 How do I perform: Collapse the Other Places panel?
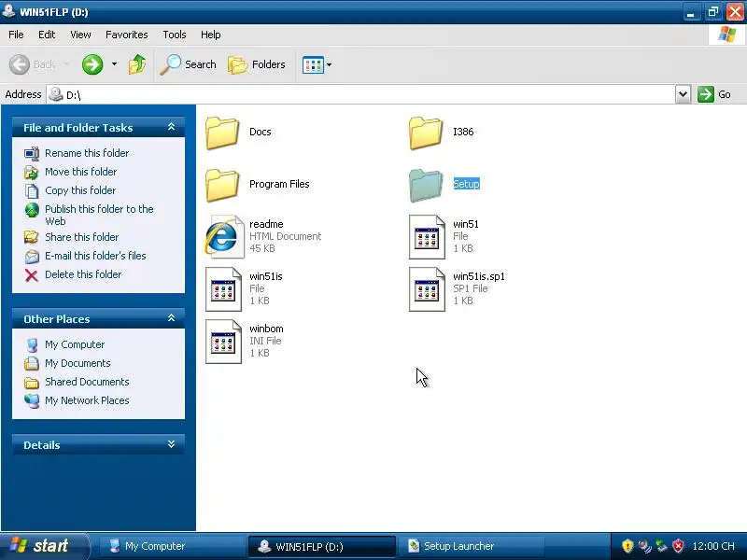(x=172, y=318)
